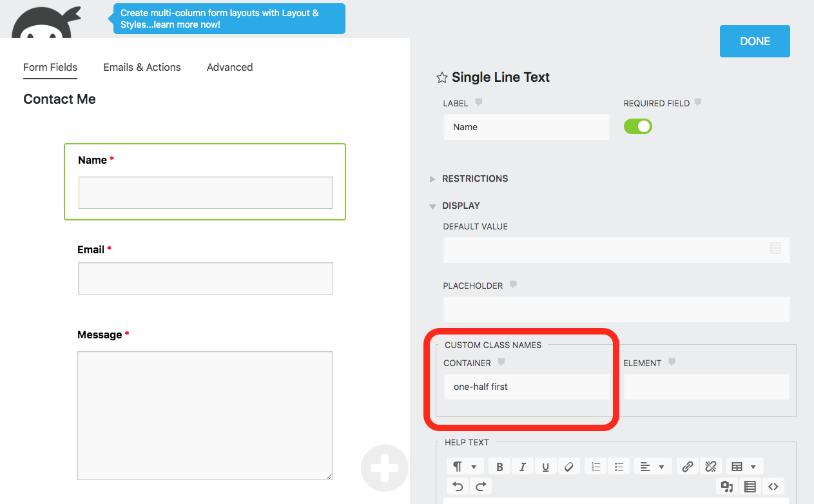814x504 pixels.
Task: Open Emails & Actions tab
Action: pyautogui.click(x=142, y=68)
